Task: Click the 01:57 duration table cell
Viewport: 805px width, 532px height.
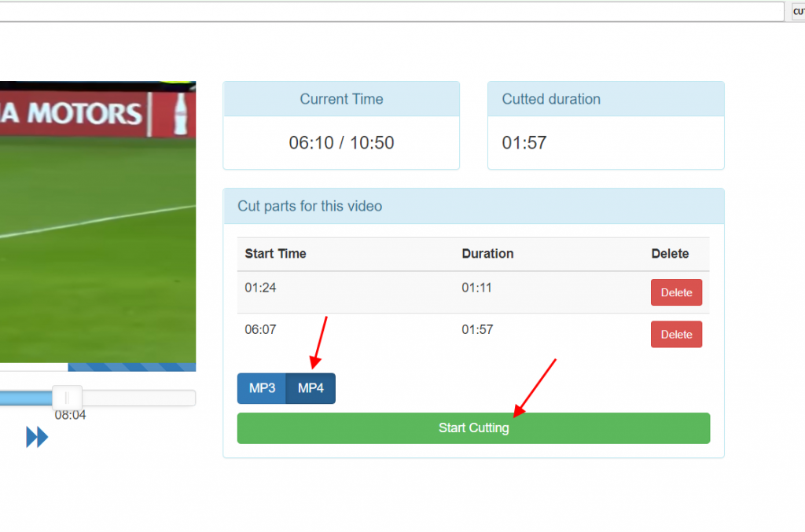Action: (477, 329)
